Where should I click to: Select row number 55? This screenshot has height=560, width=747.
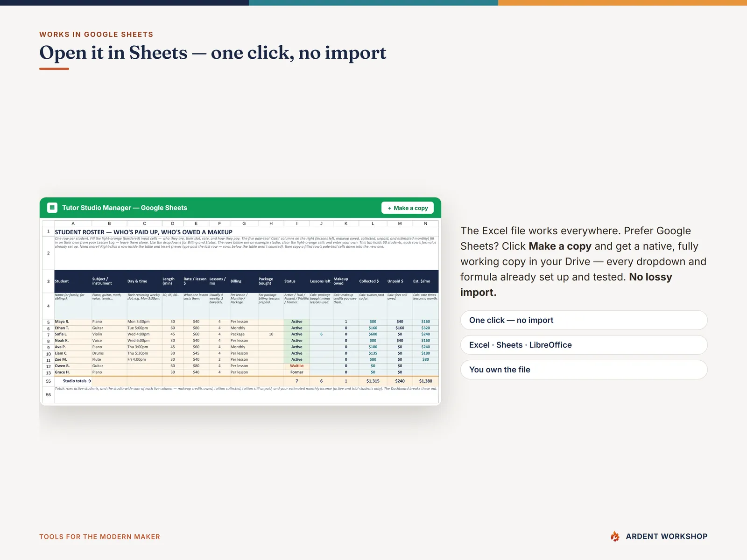pos(48,381)
